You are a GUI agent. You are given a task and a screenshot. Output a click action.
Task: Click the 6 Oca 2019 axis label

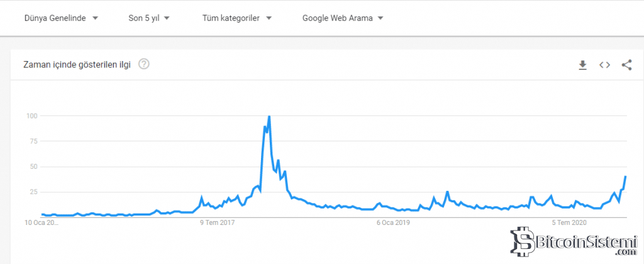pyautogui.click(x=393, y=222)
